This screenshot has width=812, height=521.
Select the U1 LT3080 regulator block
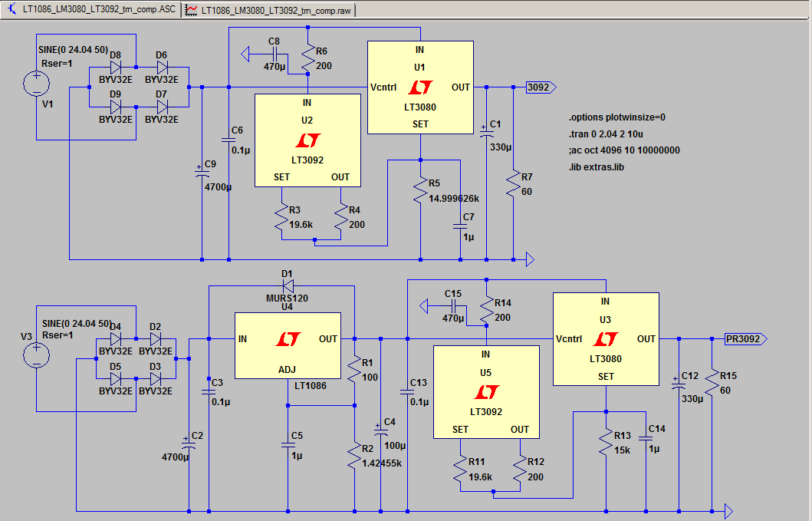[420, 87]
